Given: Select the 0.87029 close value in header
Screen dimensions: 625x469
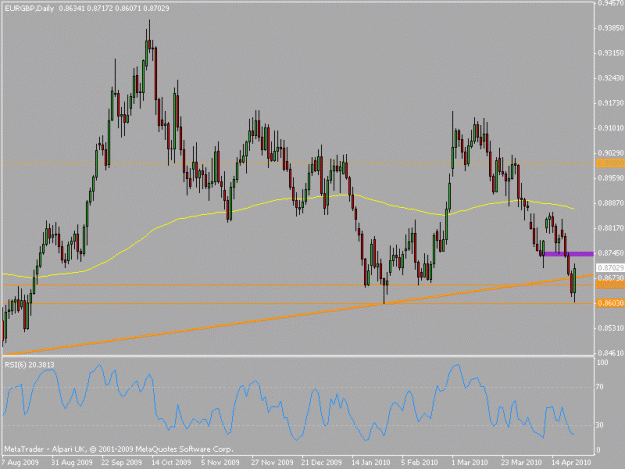Looking at the screenshot, I should click(156, 8).
